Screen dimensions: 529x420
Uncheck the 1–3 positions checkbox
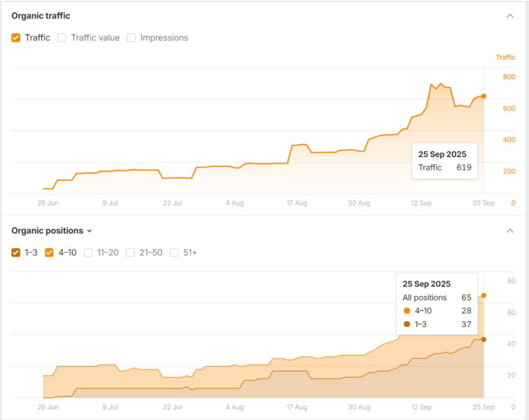(16, 252)
